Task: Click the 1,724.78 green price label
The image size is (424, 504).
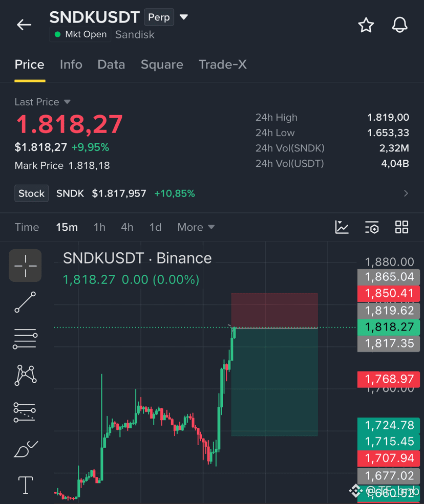Action: coord(389,425)
